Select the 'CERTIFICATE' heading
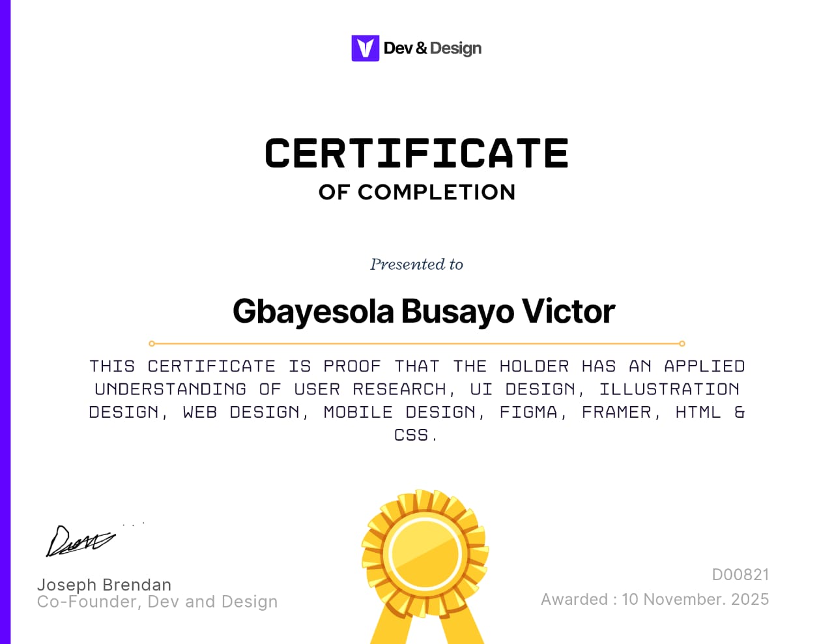Viewport: 834px width, 644px height. 417,153
